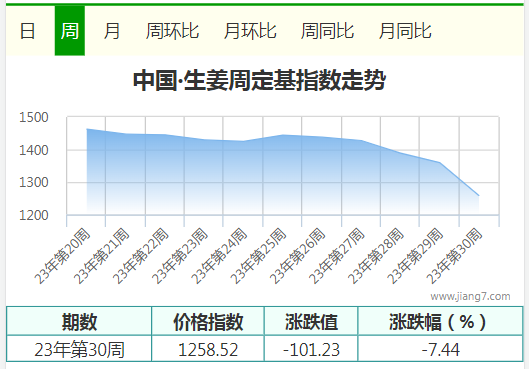Open the 月环比 tab
Image resolution: width=529 pixels, height=369 pixels.
pos(250,31)
